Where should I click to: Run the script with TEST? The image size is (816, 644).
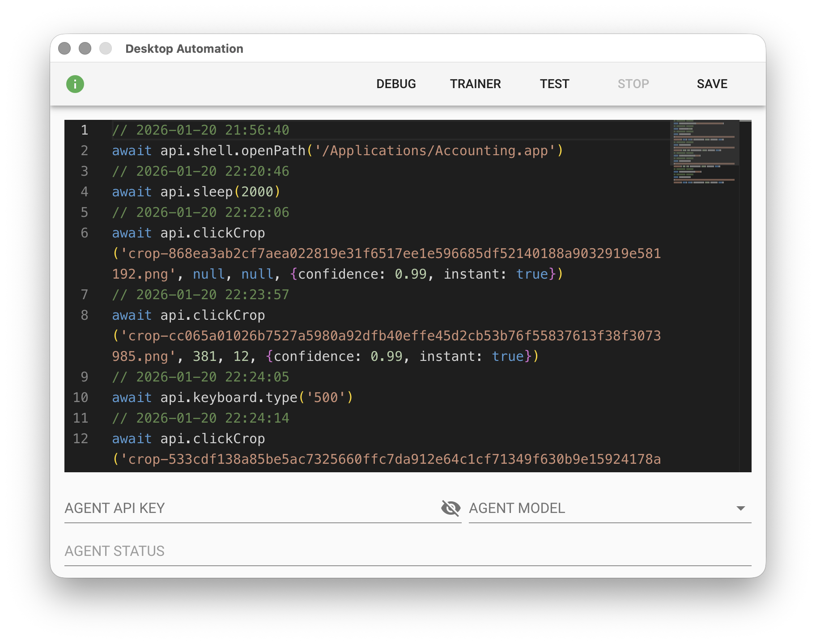click(554, 84)
